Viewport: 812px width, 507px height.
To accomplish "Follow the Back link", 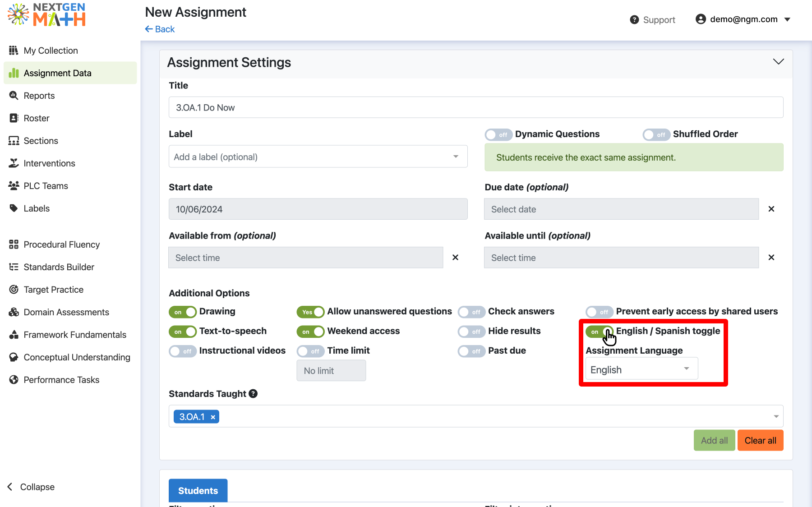I will point(160,29).
